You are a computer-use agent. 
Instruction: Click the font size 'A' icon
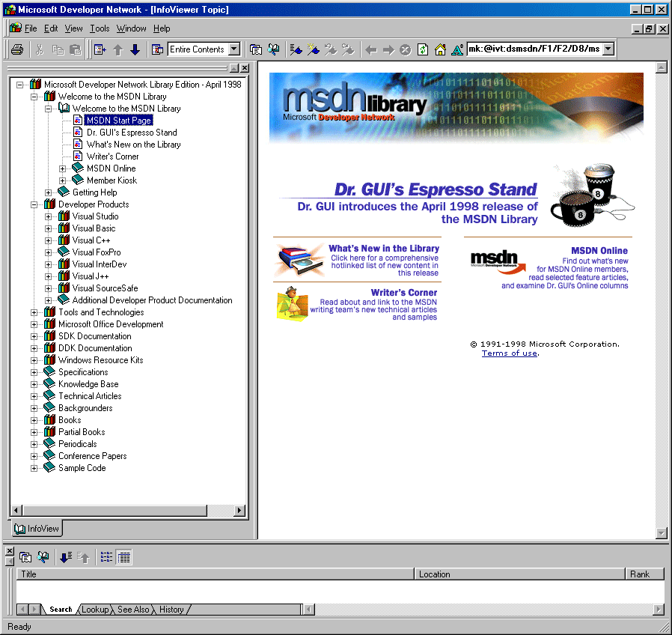click(457, 49)
